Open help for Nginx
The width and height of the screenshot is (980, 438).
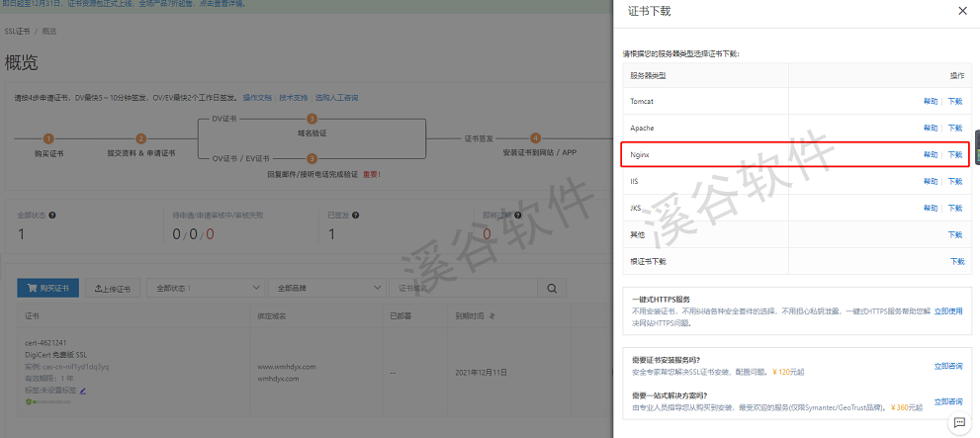931,155
